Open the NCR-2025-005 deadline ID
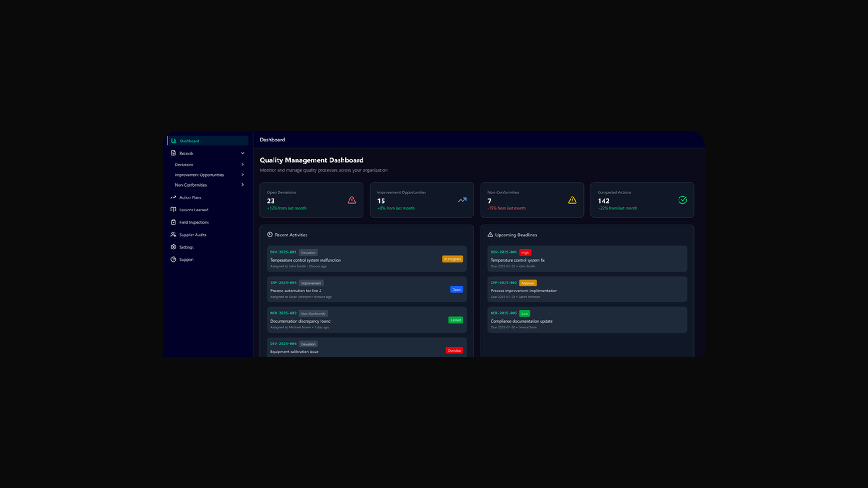 504,313
